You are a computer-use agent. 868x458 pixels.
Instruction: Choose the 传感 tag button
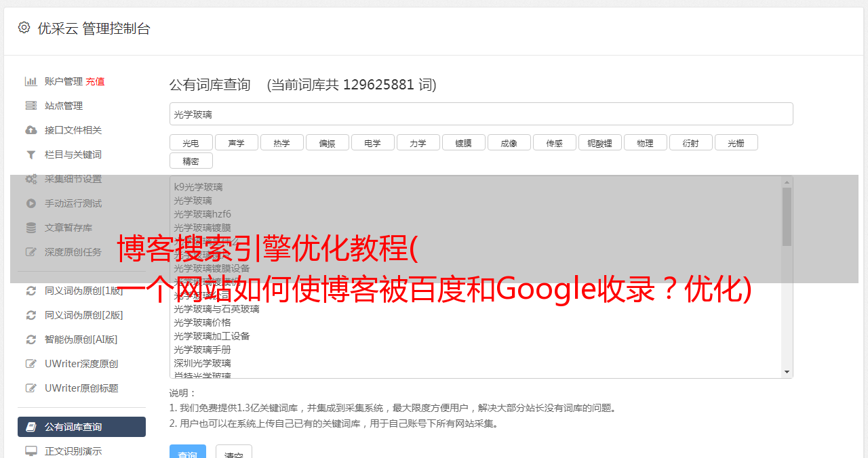tap(555, 142)
